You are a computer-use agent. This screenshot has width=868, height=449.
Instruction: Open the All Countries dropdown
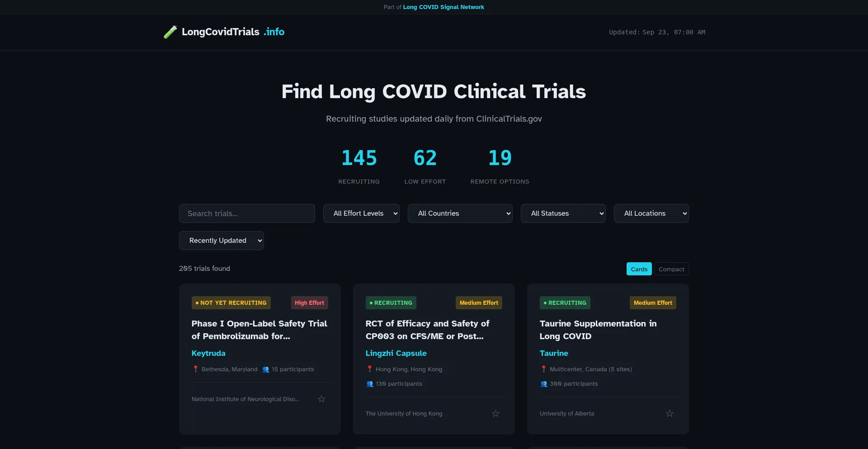click(x=460, y=213)
